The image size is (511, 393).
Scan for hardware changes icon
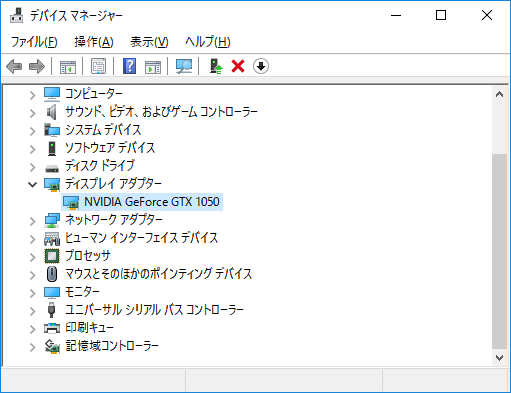[x=184, y=66]
